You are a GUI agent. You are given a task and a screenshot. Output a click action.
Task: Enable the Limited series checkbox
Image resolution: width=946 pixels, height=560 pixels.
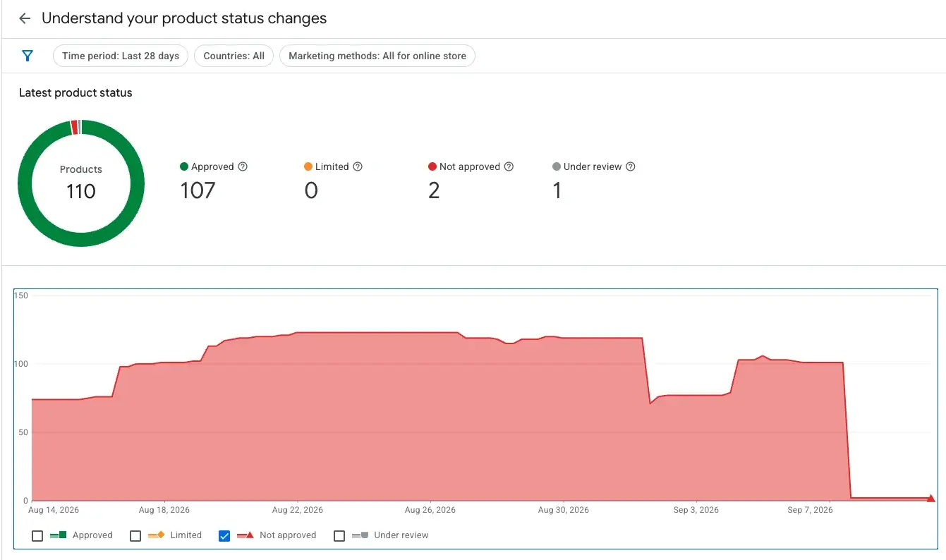pos(135,536)
